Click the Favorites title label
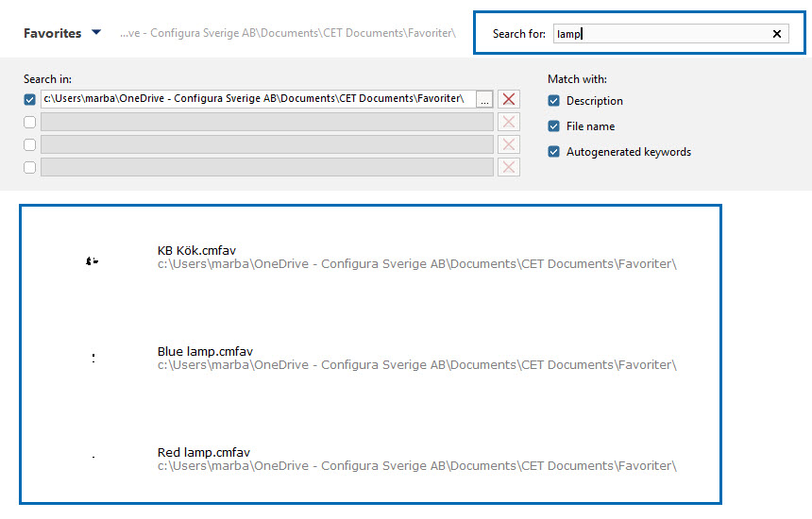The width and height of the screenshot is (812, 519). tap(52, 33)
